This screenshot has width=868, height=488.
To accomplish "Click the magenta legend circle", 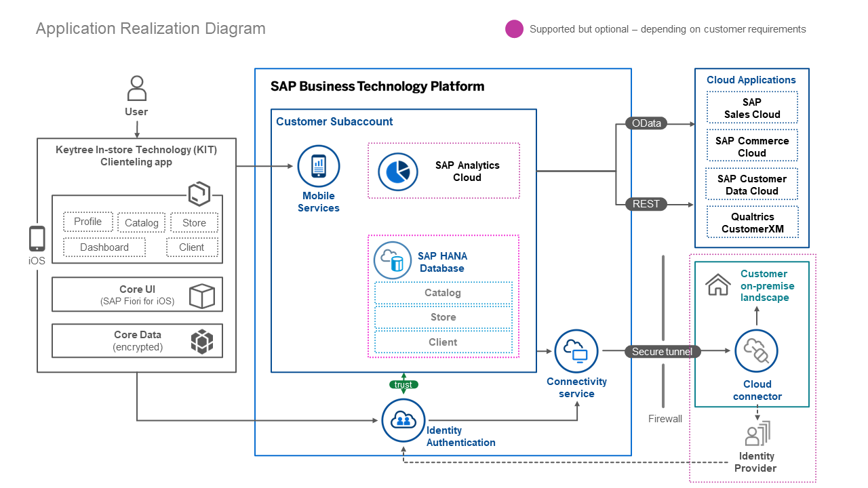I will tap(515, 29).
